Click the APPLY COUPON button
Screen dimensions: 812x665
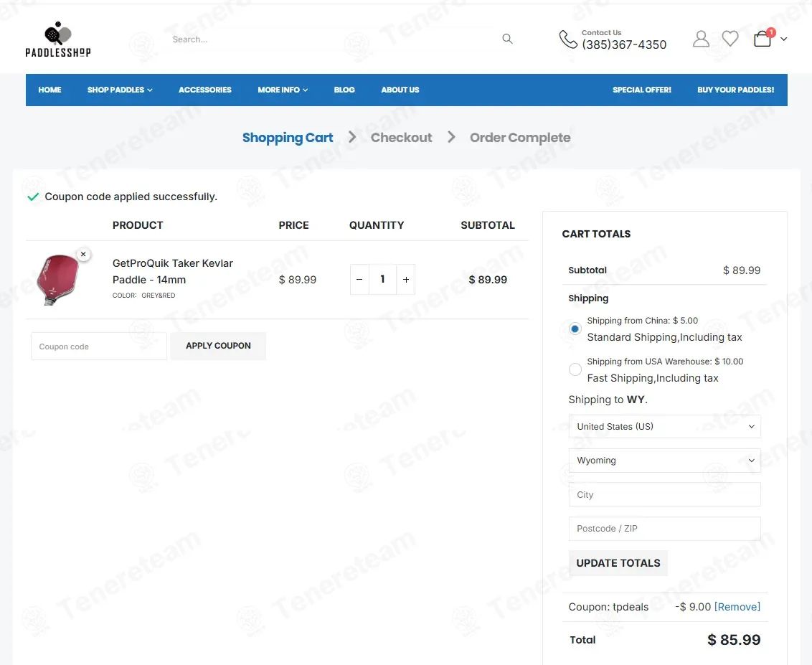point(218,346)
